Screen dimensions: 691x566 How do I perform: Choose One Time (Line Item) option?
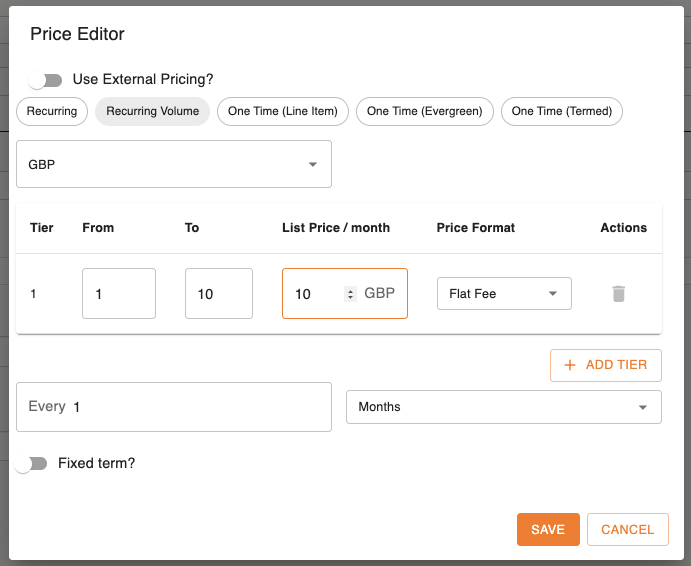tap(283, 111)
